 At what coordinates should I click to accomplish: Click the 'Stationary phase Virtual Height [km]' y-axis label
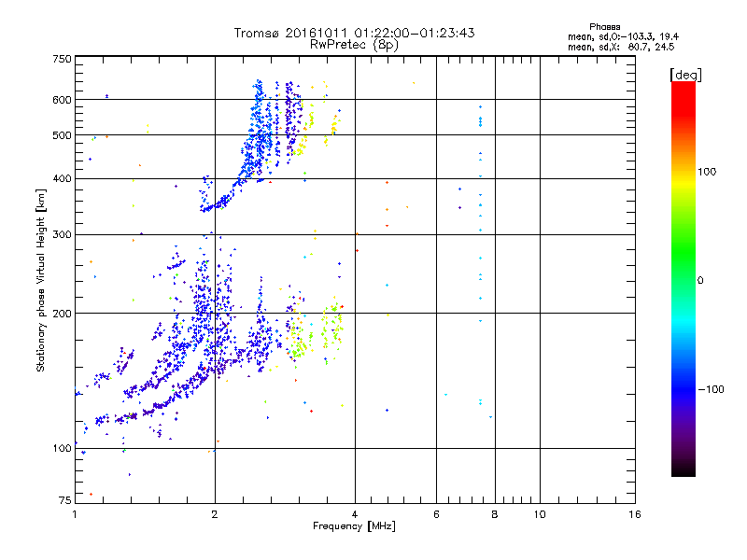point(41,280)
